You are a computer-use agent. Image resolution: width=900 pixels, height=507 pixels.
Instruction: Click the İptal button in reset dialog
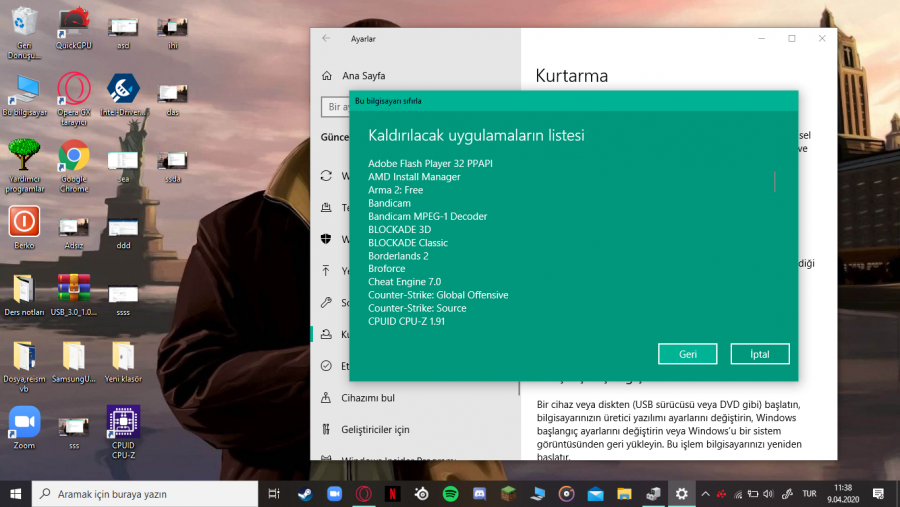(x=759, y=354)
